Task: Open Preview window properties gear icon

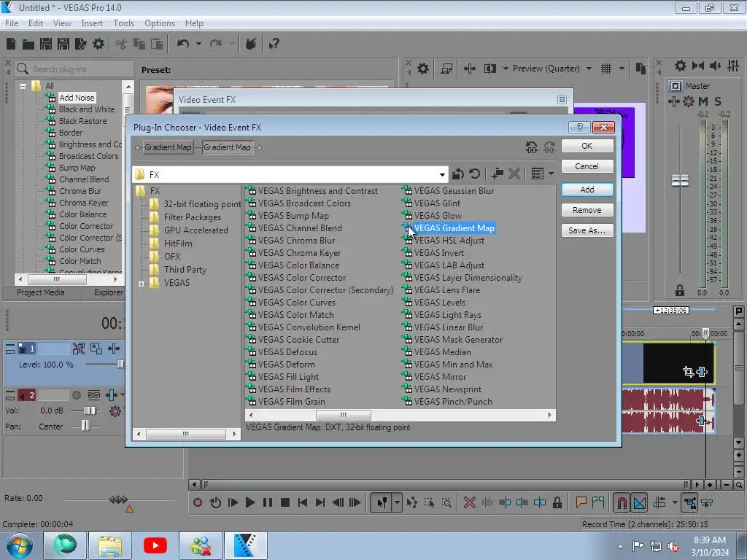Action: coord(422,69)
